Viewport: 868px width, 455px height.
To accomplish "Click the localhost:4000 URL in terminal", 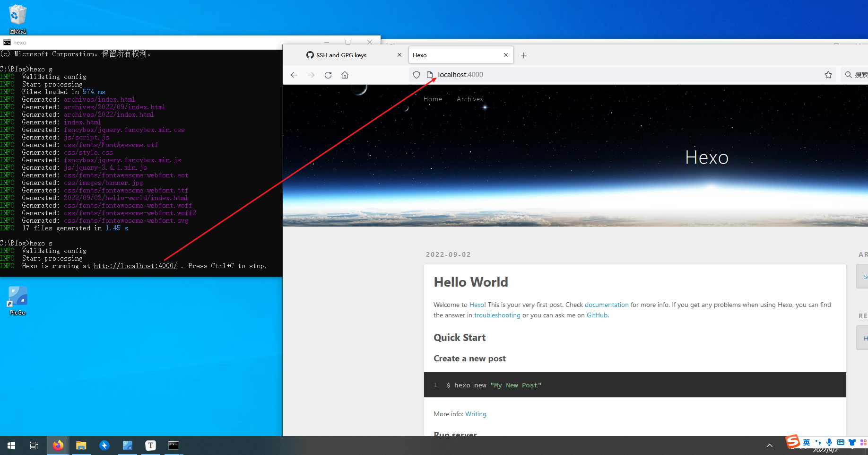I will [135, 266].
